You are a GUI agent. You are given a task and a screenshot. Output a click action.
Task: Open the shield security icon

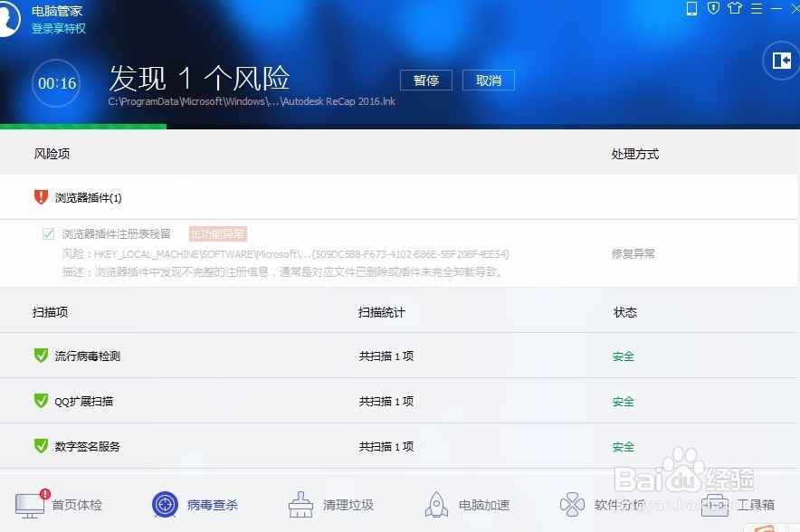click(x=714, y=9)
